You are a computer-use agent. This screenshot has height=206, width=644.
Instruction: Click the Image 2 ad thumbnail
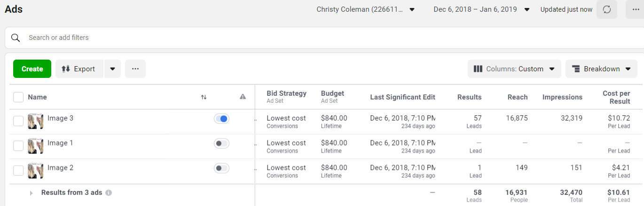36,171
